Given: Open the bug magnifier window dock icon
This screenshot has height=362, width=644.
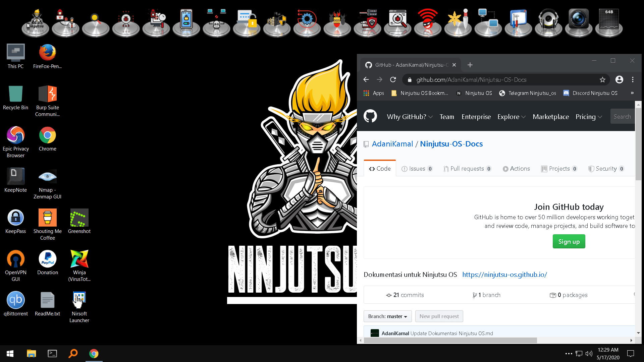Looking at the screenshot, I should click(397, 23).
